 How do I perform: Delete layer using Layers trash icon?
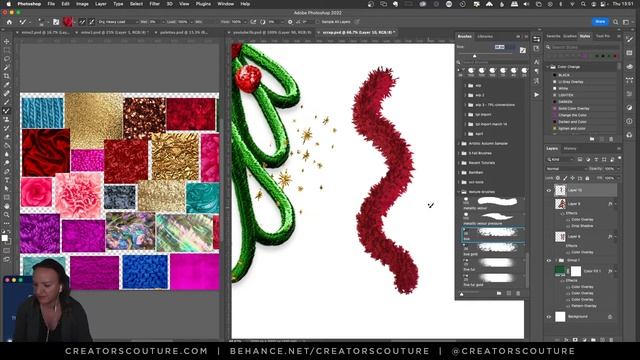coord(611,339)
